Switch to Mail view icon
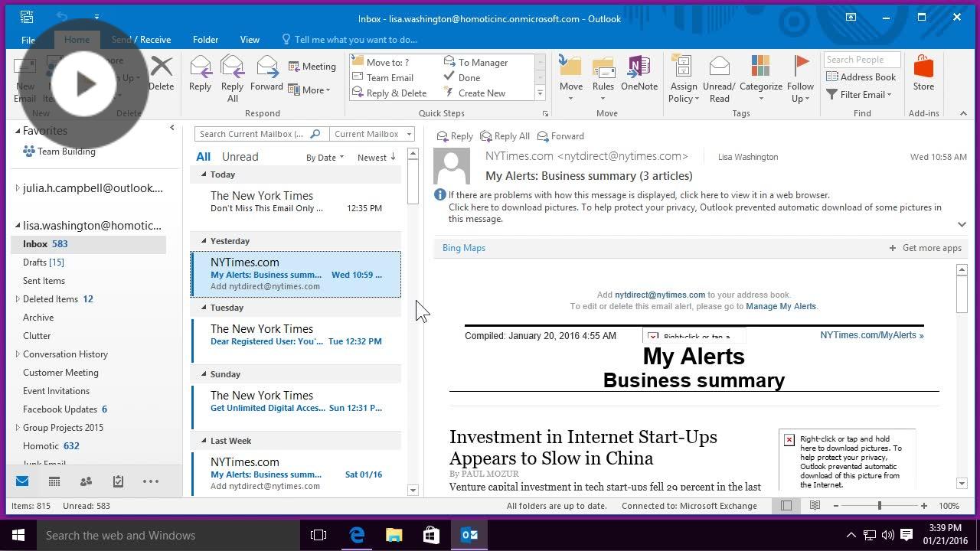The image size is (980, 551). click(x=22, y=481)
